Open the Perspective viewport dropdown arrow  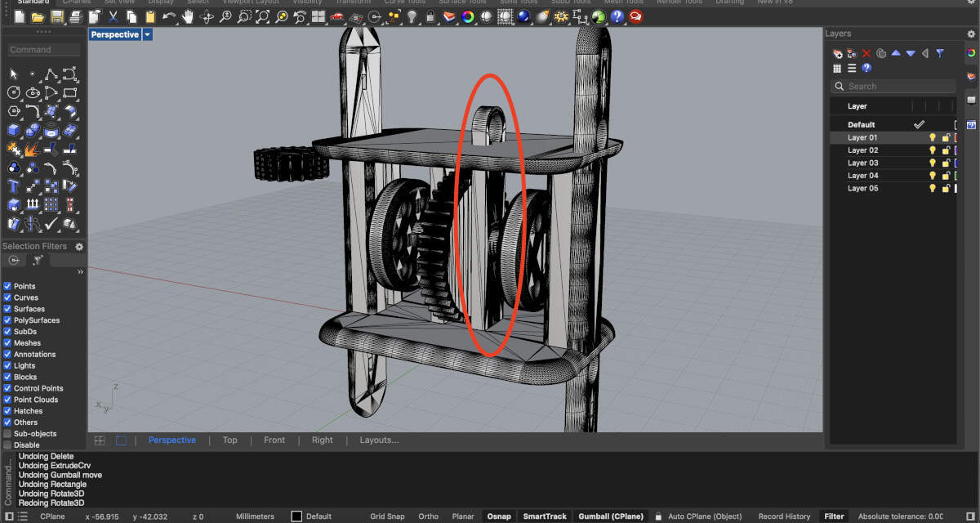point(147,34)
